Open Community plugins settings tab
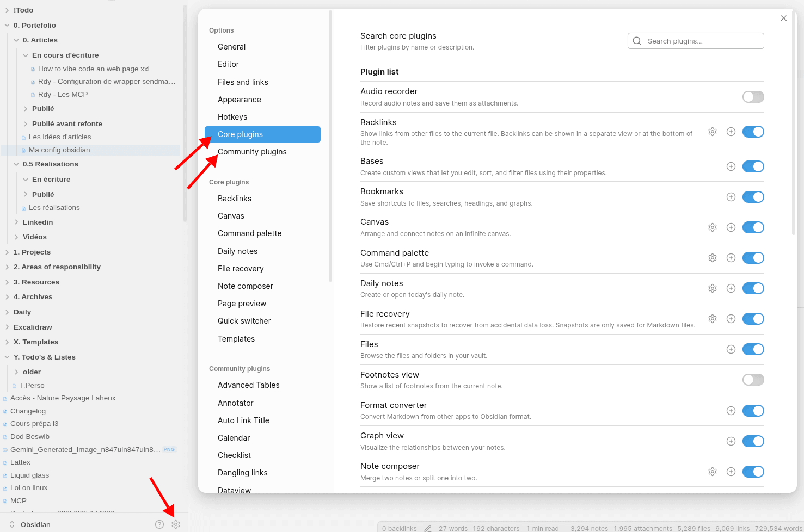 (x=252, y=152)
